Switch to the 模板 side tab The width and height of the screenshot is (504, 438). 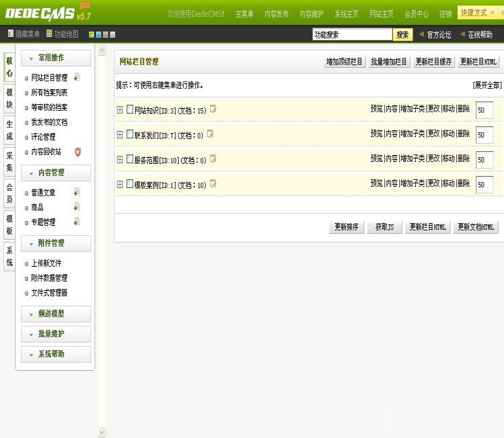point(9,224)
